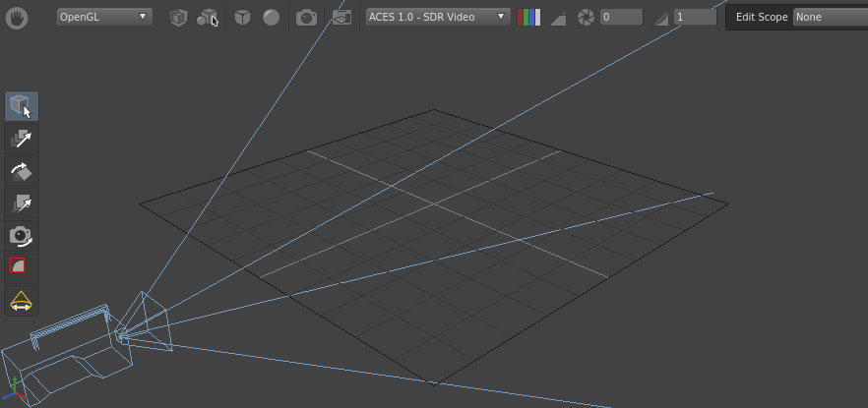Screen dimensions: 868x408
Task: Click the object selection mode icon with cursor
Action: tap(208, 18)
